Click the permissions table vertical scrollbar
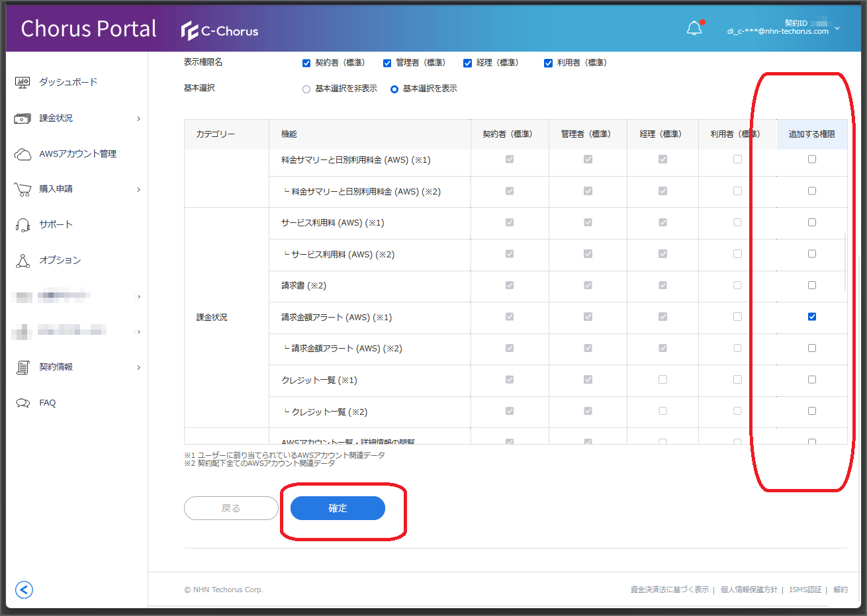 (845, 263)
